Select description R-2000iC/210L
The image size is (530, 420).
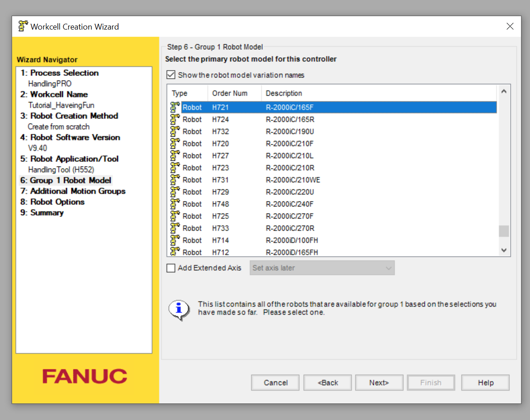289,156
